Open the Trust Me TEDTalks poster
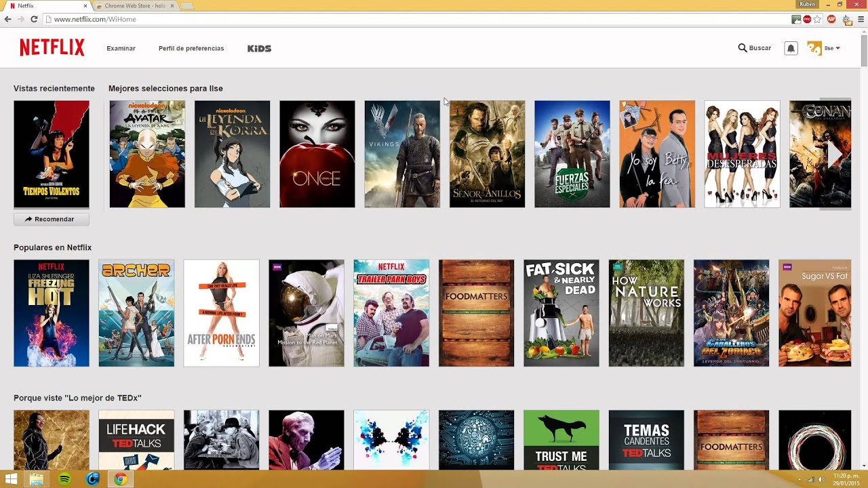 coord(561,440)
